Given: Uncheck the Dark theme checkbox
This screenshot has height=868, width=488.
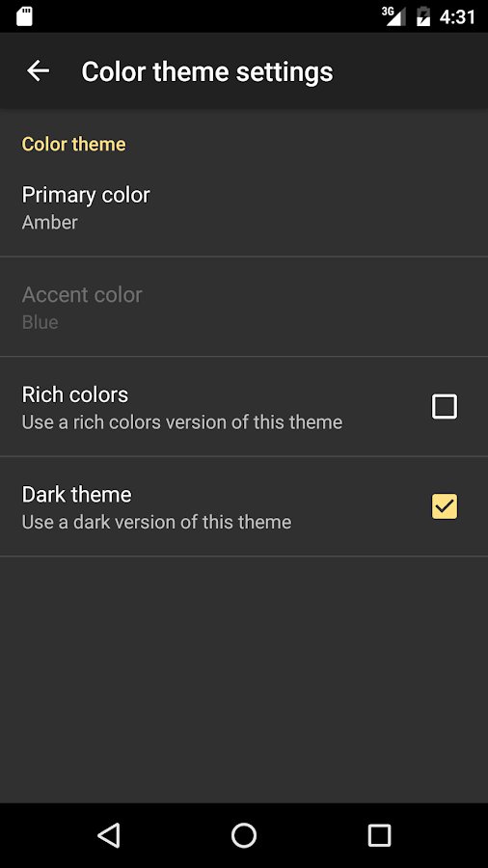Looking at the screenshot, I should [445, 506].
